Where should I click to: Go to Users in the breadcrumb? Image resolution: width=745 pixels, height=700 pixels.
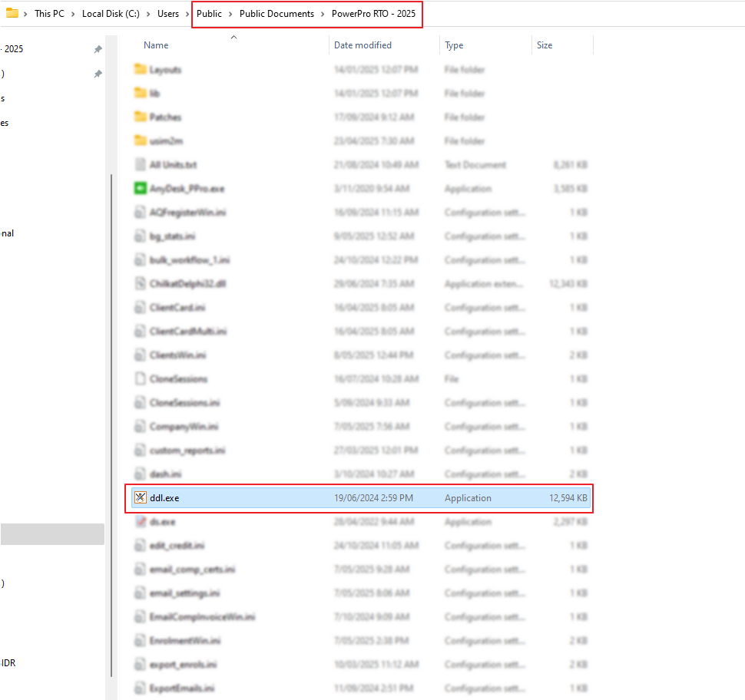pyautogui.click(x=168, y=14)
